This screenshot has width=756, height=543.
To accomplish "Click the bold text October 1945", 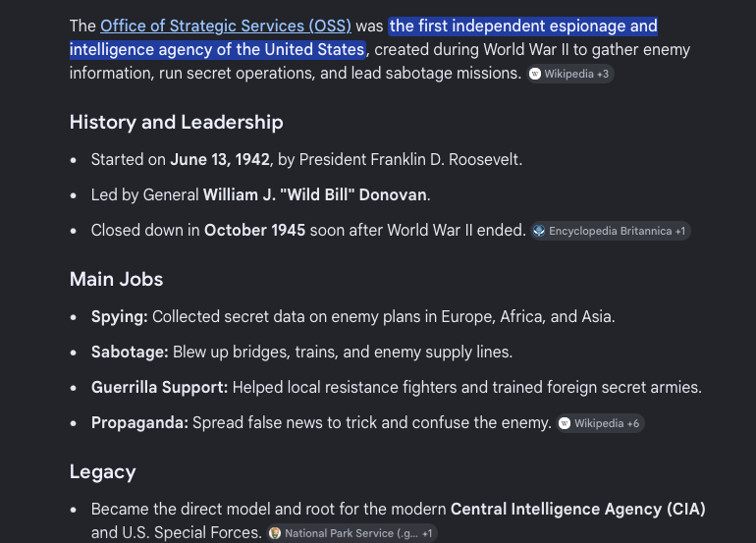I will [254, 231].
